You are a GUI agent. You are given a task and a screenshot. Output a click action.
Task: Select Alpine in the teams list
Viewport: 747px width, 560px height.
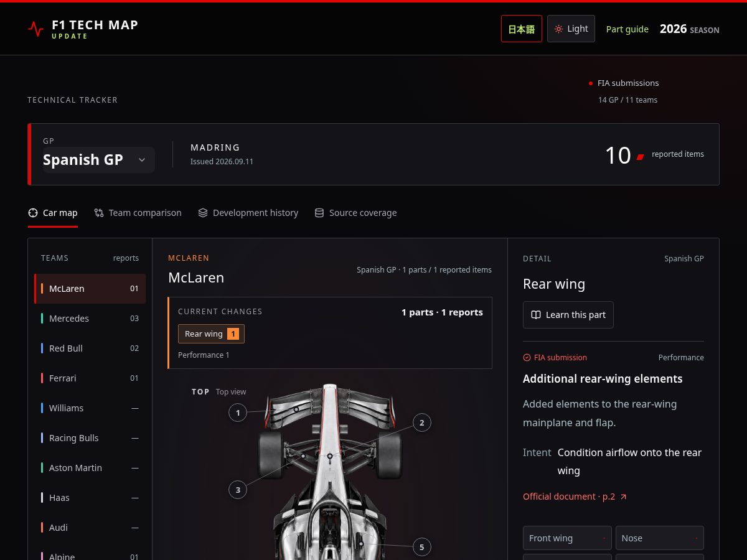90,554
